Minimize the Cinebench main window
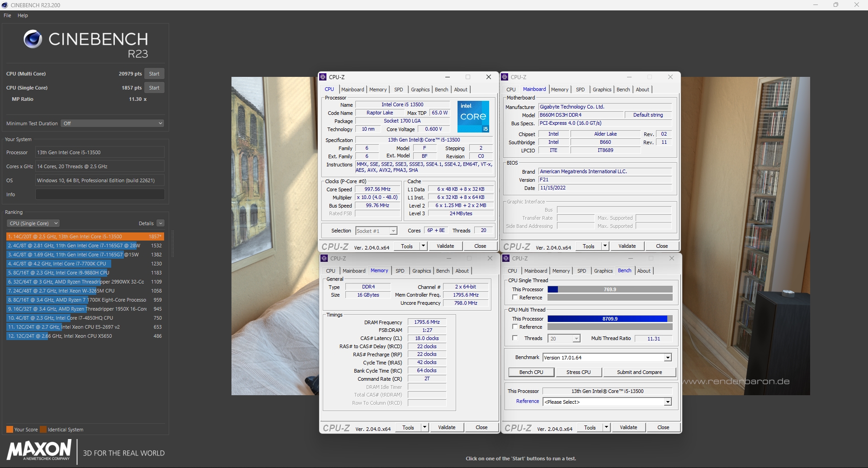868x468 pixels. [x=816, y=5]
